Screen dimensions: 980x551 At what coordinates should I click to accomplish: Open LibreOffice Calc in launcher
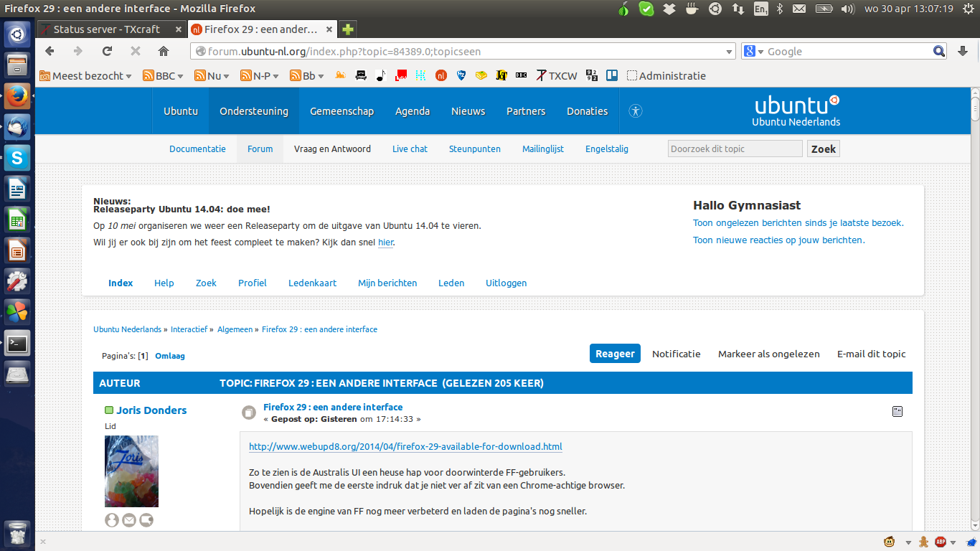click(x=17, y=220)
